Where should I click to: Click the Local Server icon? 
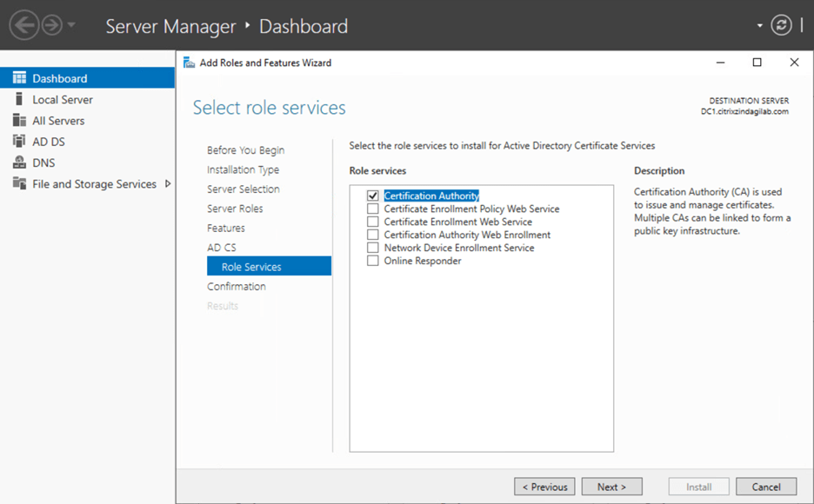(x=19, y=99)
